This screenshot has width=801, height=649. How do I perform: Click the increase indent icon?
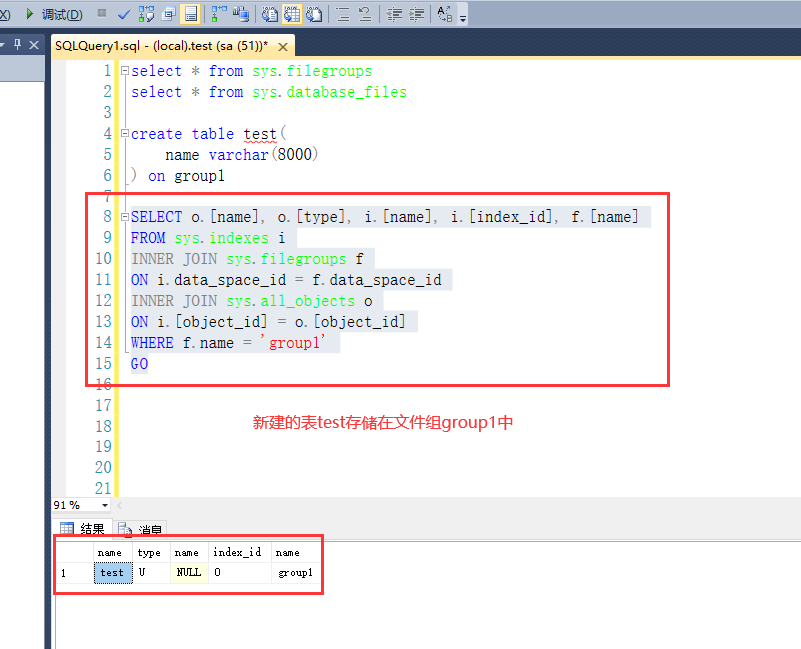(x=415, y=13)
